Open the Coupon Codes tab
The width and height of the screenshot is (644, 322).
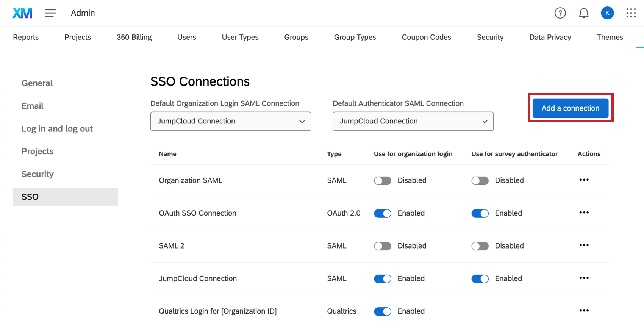pos(427,37)
